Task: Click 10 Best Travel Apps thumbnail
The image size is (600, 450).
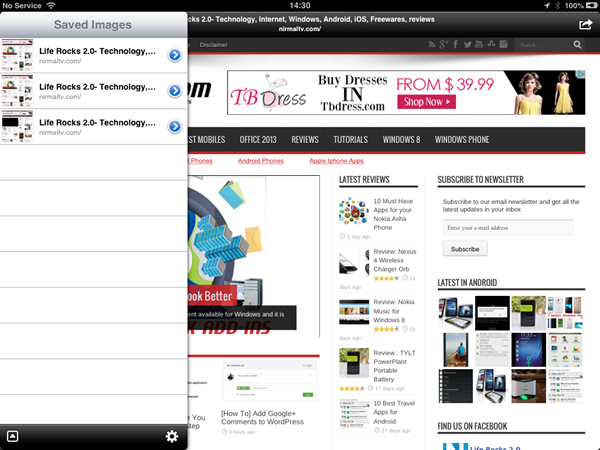Action: [354, 414]
